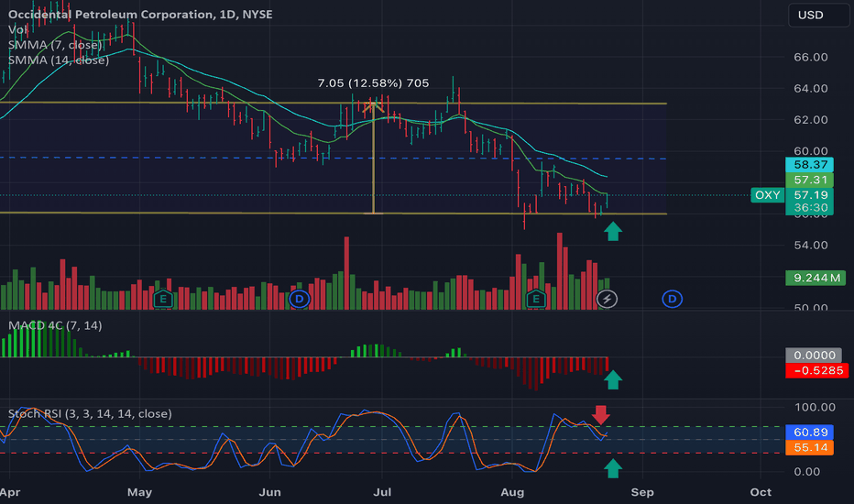Click the USD currency selector button
Viewport: 854px width, 504px height.
[818, 15]
